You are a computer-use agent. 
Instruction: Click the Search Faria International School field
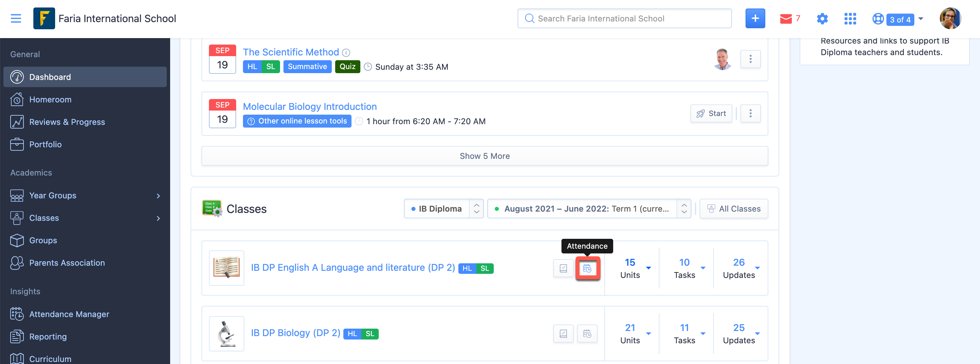pos(624,19)
